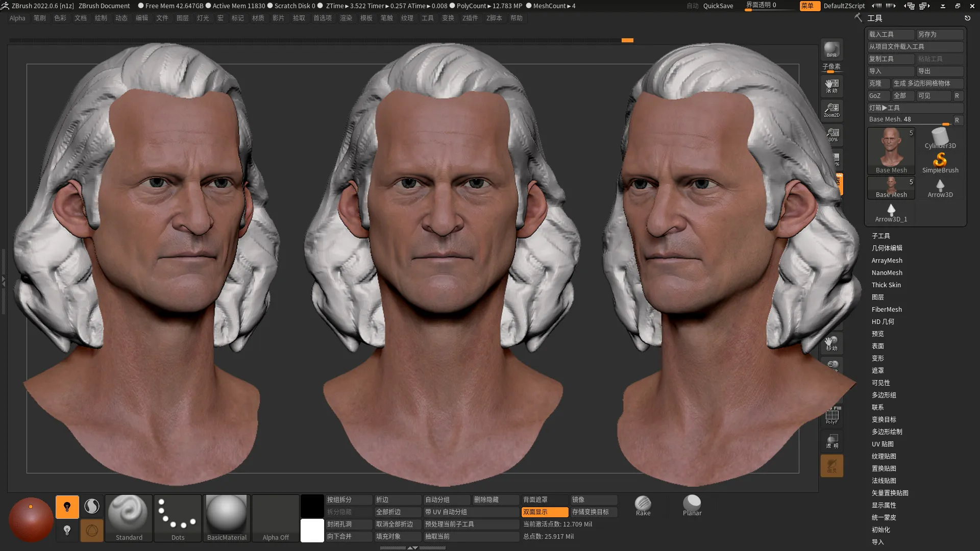Select the Planar brush icon

point(692,506)
